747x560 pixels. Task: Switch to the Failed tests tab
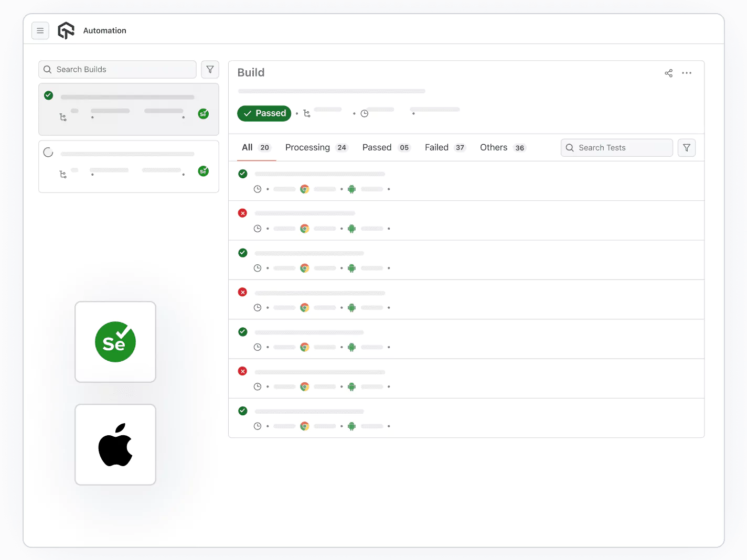tap(436, 147)
